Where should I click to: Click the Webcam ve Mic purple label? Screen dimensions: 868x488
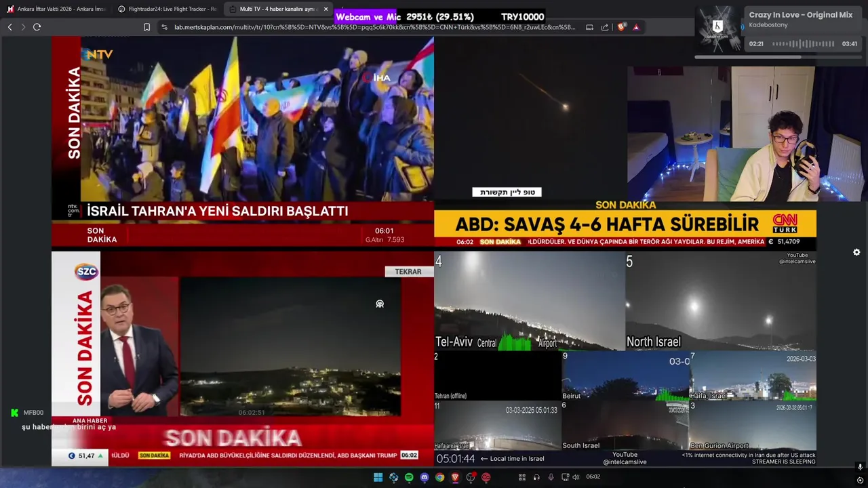point(368,17)
